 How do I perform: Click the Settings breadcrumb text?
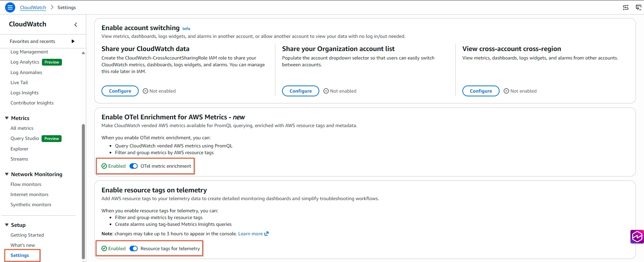pyautogui.click(x=67, y=7)
